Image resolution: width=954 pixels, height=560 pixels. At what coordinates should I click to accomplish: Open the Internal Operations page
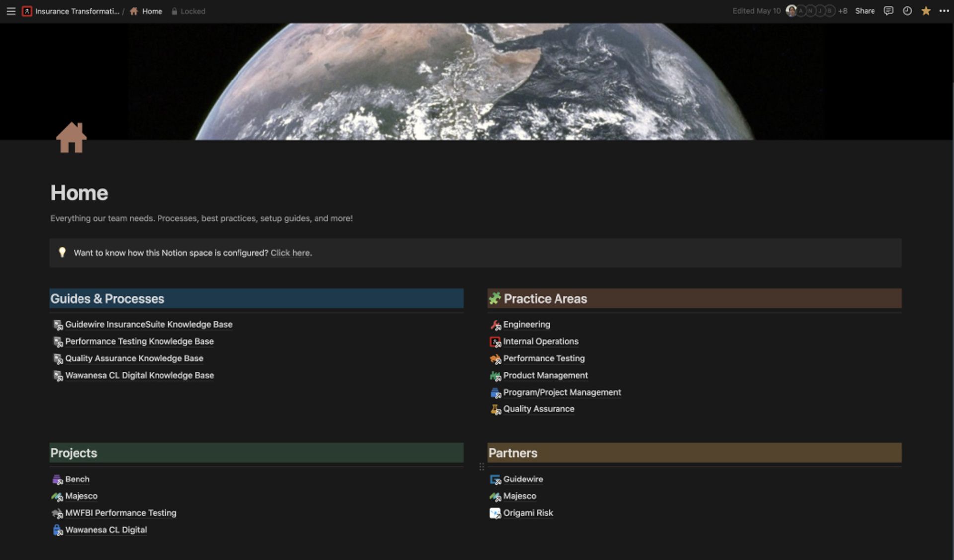541,341
